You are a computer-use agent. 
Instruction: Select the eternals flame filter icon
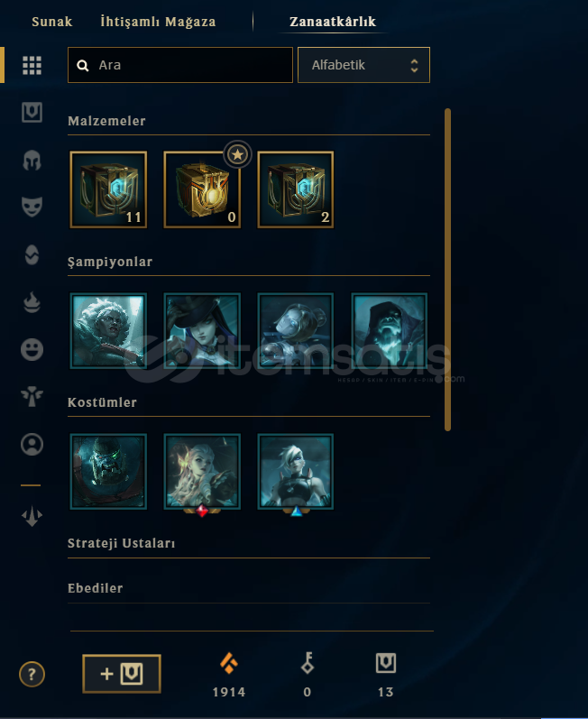coord(32,302)
